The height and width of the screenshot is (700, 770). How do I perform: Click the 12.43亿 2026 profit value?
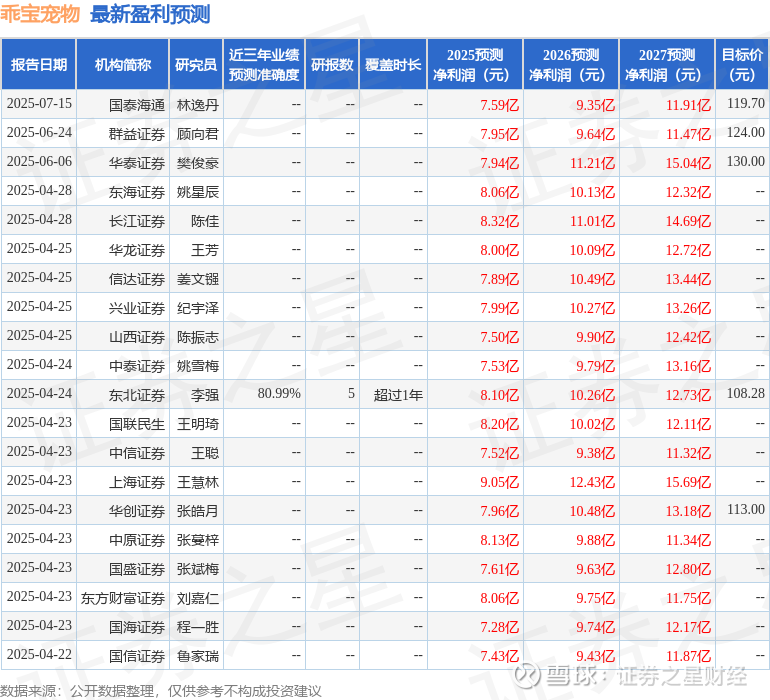coord(592,481)
